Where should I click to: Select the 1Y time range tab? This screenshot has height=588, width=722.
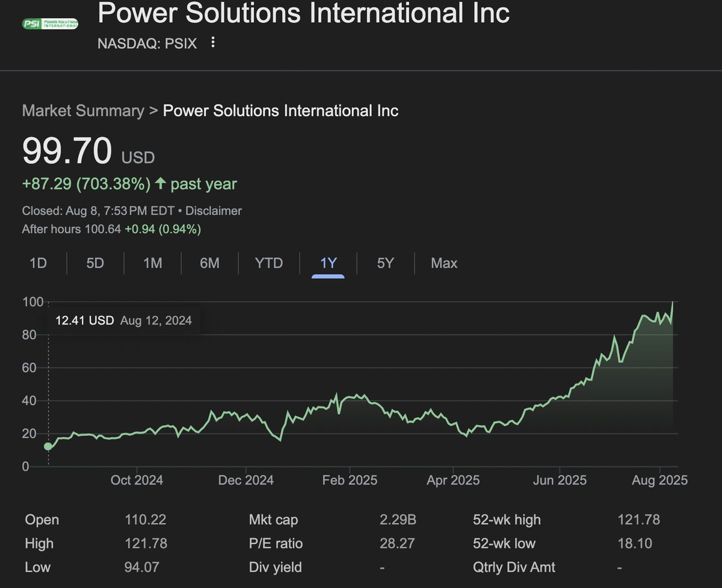(x=329, y=263)
